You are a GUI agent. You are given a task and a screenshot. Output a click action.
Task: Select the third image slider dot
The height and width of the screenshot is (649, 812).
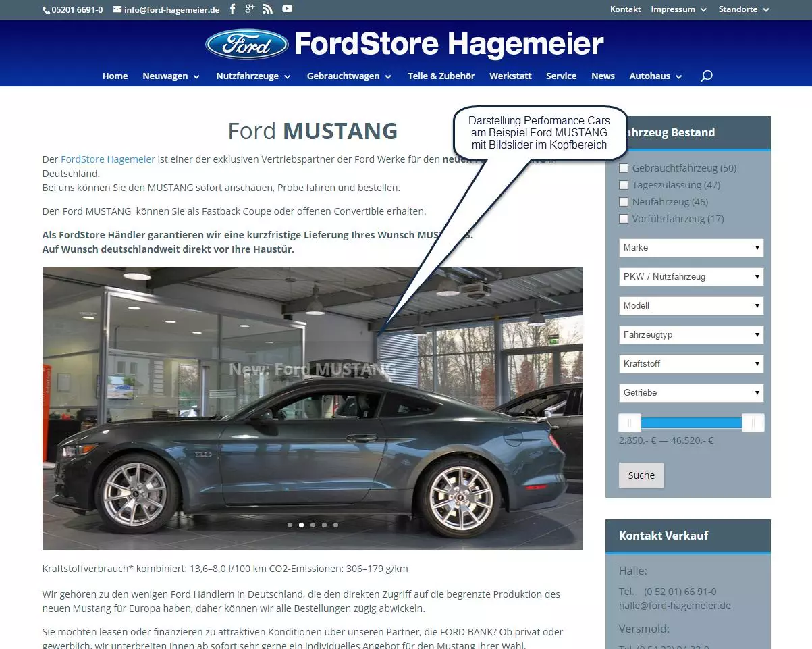(x=313, y=525)
